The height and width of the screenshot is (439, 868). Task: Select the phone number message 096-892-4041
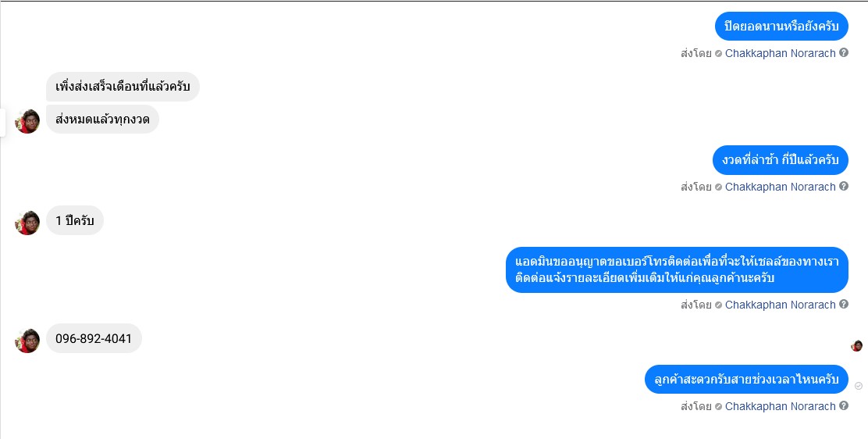94,338
